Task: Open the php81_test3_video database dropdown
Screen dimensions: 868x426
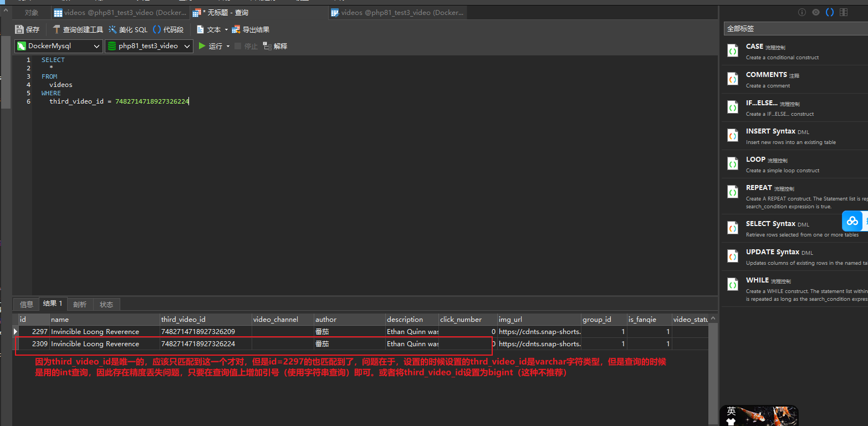Action: tap(149, 46)
